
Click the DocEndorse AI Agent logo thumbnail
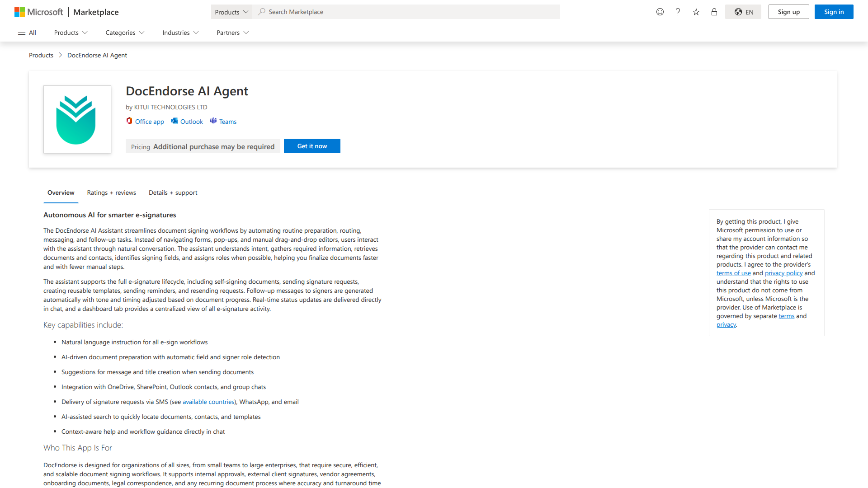(77, 119)
